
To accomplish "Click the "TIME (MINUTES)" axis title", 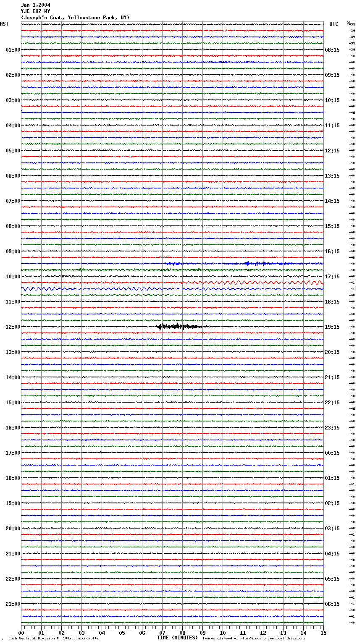I will [177, 638].
